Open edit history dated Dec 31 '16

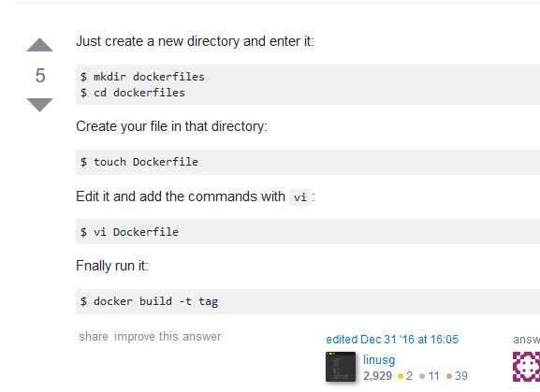[x=392, y=340]
